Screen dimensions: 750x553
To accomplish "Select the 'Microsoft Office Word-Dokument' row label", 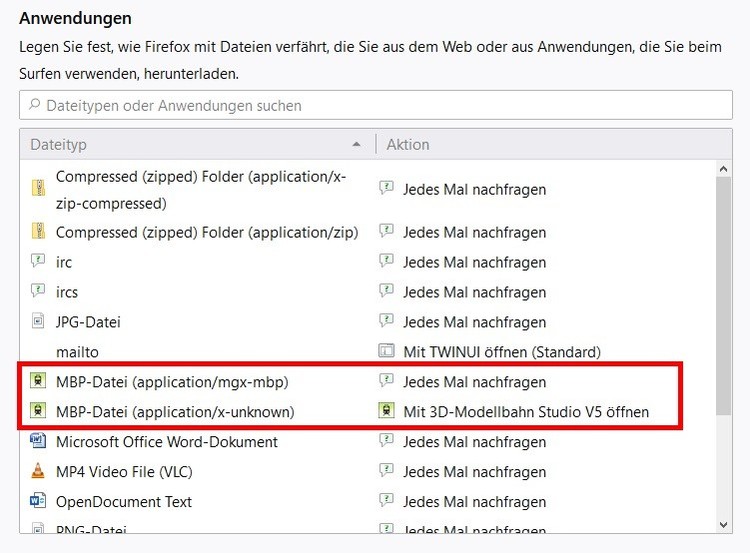I will (166, 442).
